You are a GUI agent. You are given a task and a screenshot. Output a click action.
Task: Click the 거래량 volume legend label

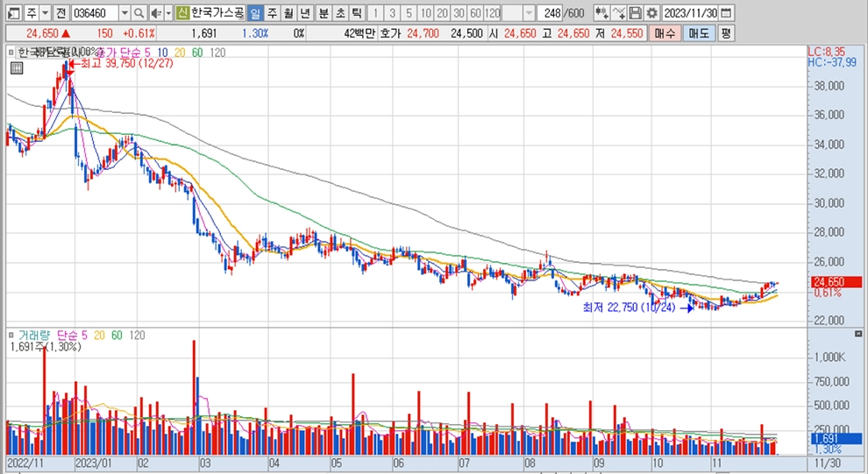[x=34, y=336]
